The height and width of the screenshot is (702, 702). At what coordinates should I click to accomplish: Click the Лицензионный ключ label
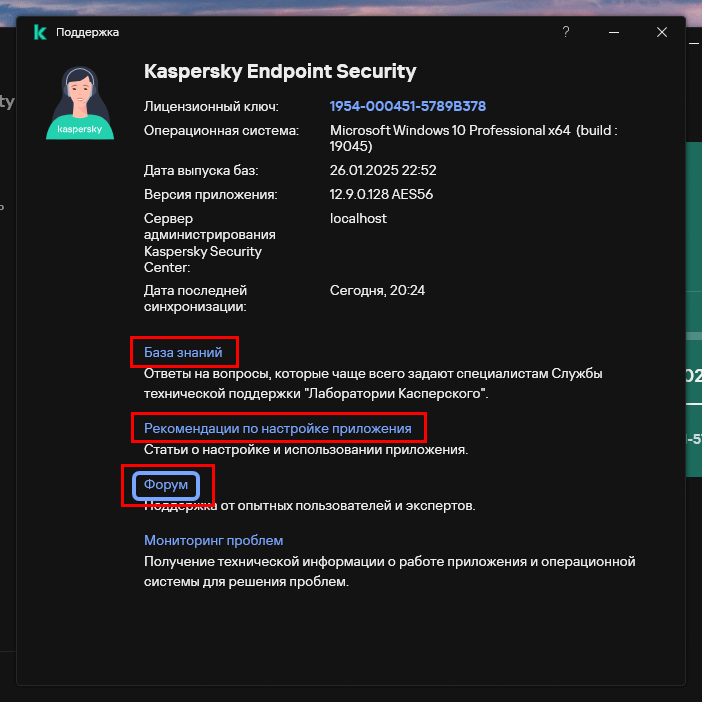point(211,107)
